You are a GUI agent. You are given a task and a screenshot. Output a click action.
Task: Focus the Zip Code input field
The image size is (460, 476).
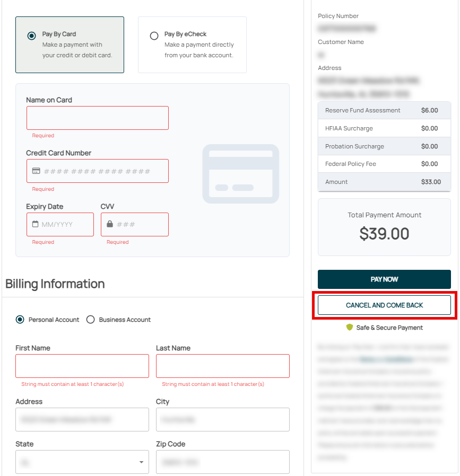(x=223, y=462)
